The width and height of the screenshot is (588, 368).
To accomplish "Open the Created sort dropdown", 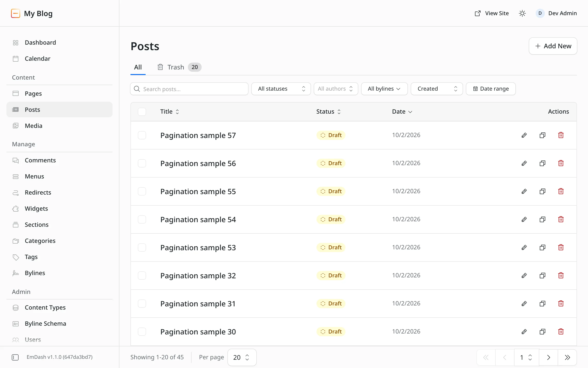I will pyautogui.click(x=437, y=89).
